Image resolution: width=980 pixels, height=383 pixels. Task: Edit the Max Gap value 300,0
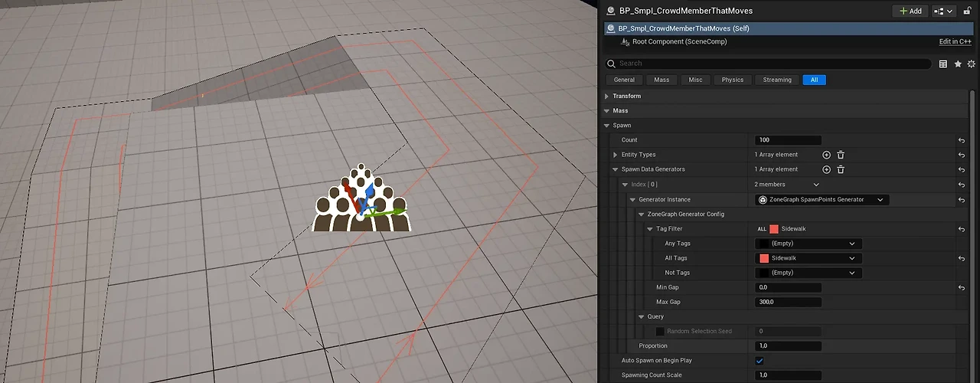click(x=788, y=302)
